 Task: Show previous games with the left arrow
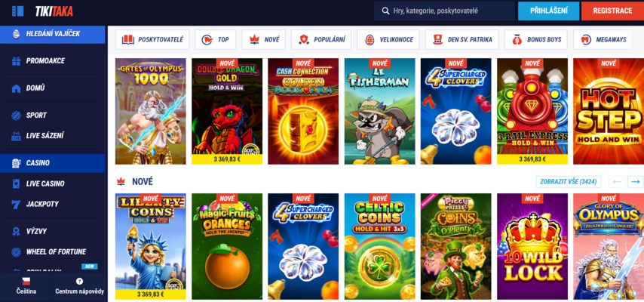coord(617,181)
